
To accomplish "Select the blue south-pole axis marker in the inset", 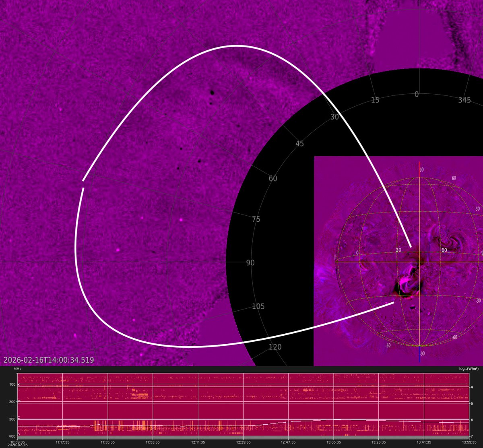I will tap(420, 354).
